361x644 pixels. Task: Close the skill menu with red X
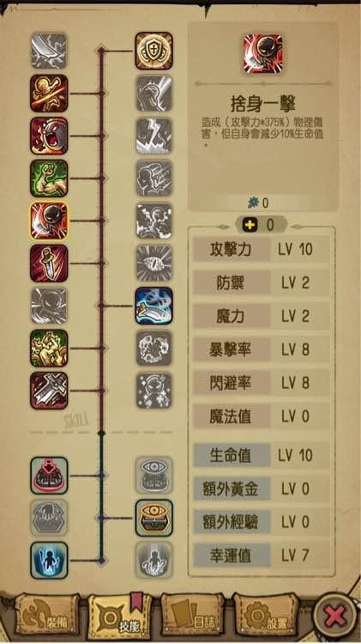(335, 616)
